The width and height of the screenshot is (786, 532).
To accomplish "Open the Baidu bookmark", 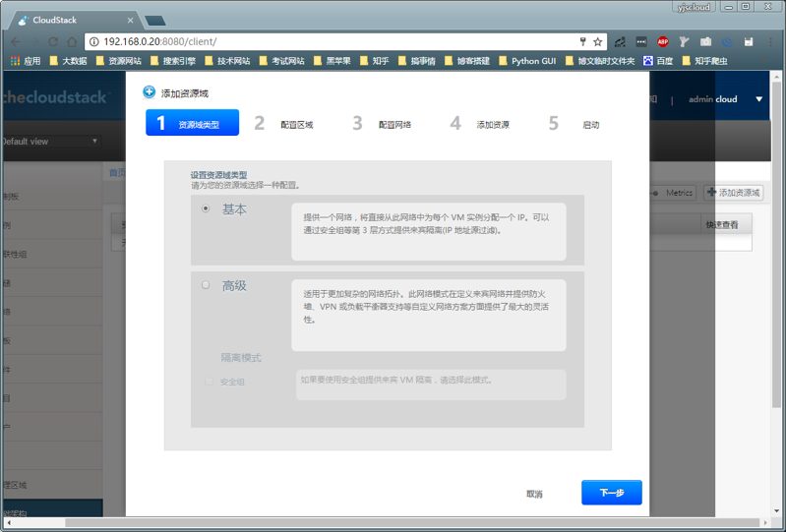I will 658,61.
